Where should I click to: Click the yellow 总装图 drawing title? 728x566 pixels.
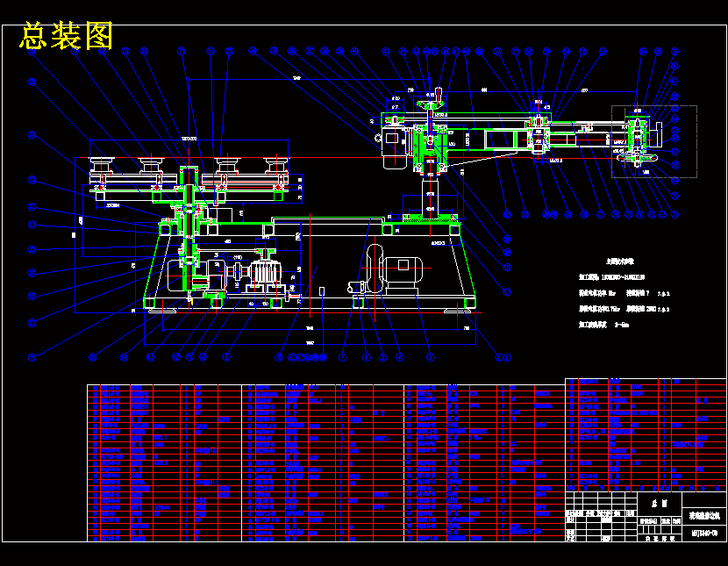pyautogui.click(x=67, y=36)
